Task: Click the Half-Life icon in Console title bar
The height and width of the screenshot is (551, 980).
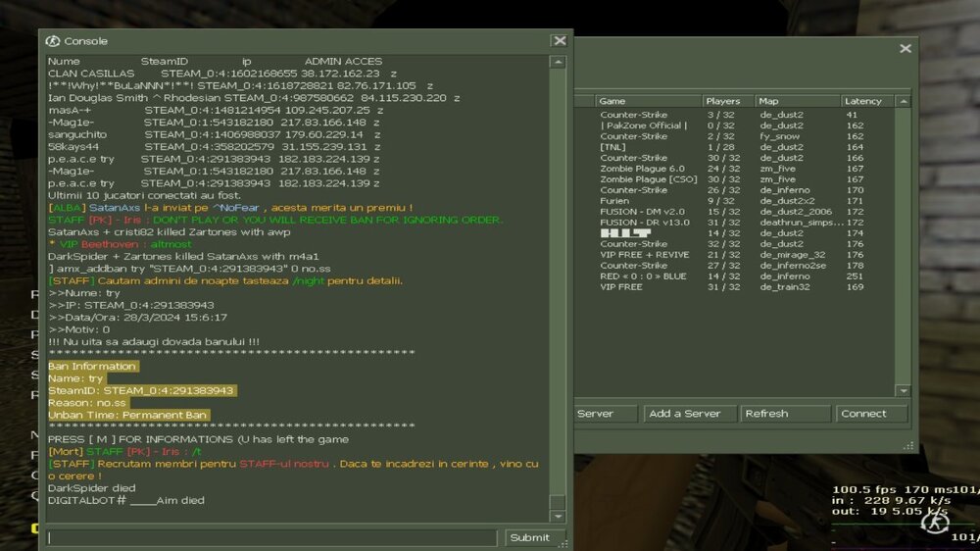Action: coord(53,41)
